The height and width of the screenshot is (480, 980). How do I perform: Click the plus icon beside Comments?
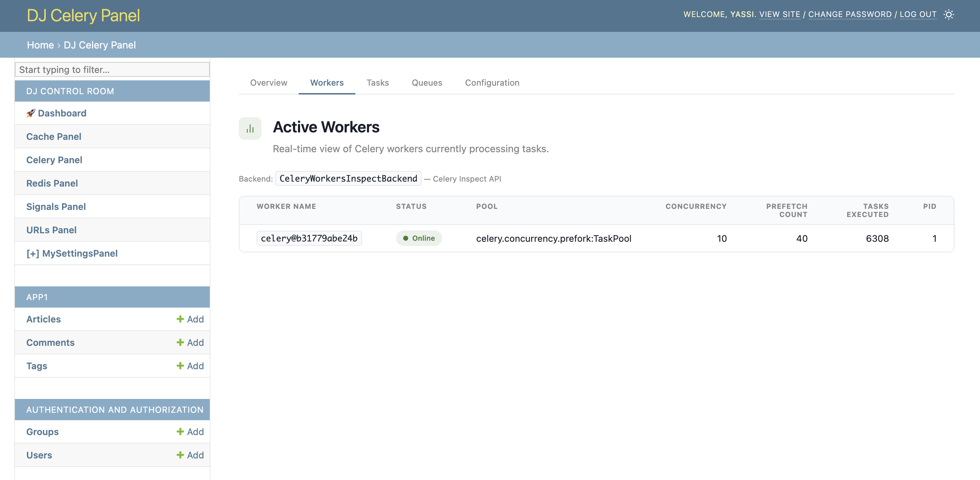click(x=180, y=342)
